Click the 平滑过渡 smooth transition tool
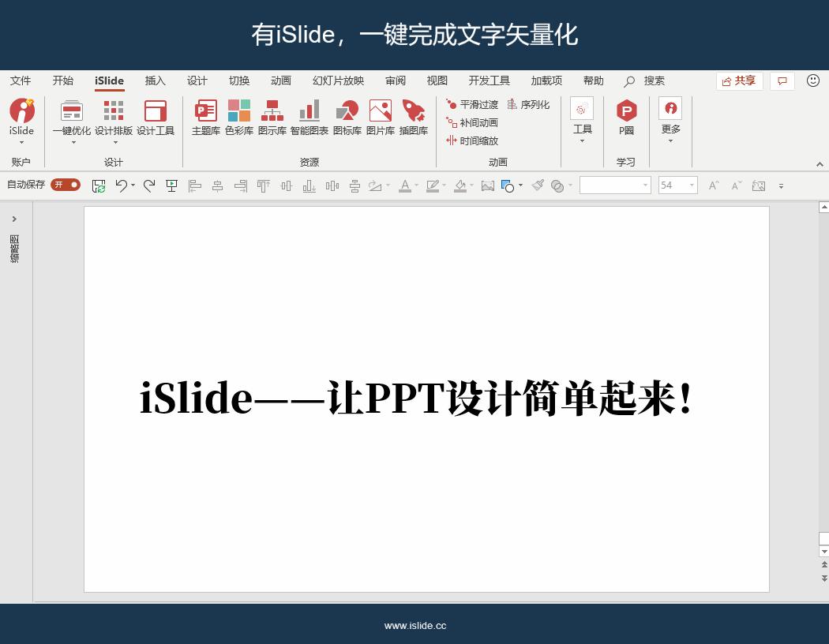Screen dimensions: 829x644 point(472,105)
